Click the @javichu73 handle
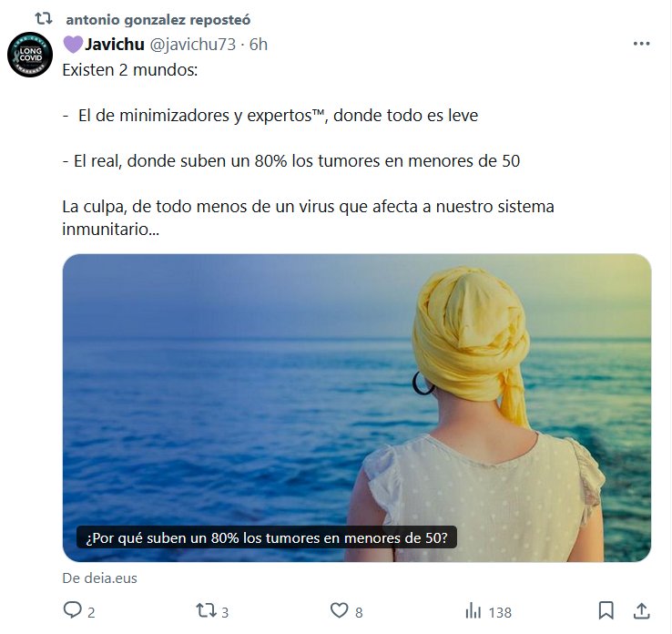The height and width of the screenshot is (634, 672). click(x=192, y=44)
